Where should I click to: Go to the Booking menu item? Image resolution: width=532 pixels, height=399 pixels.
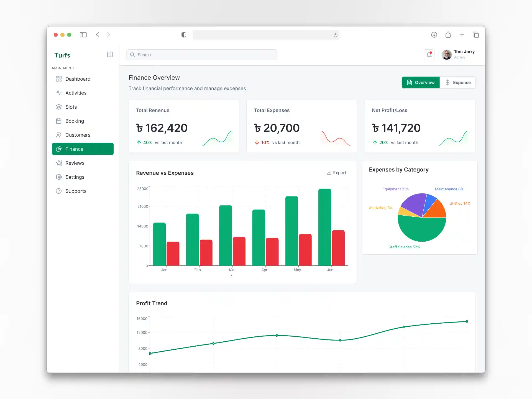[x=74, y=121]
